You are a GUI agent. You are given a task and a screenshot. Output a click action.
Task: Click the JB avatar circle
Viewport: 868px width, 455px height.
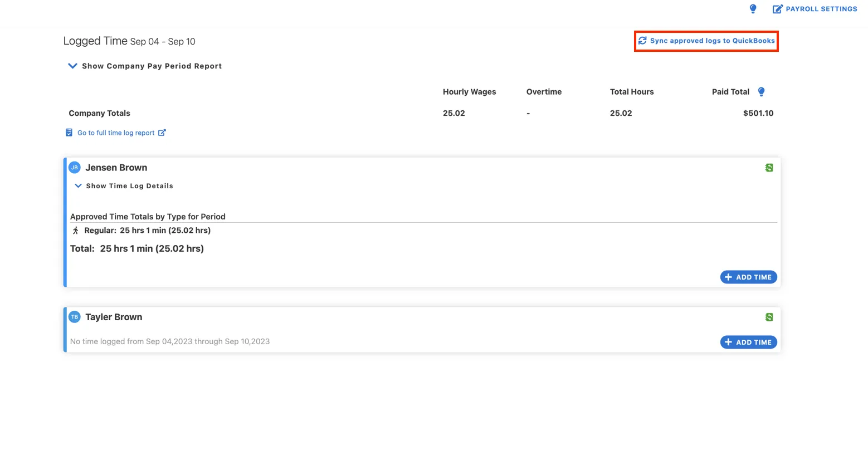pos(75,168)
